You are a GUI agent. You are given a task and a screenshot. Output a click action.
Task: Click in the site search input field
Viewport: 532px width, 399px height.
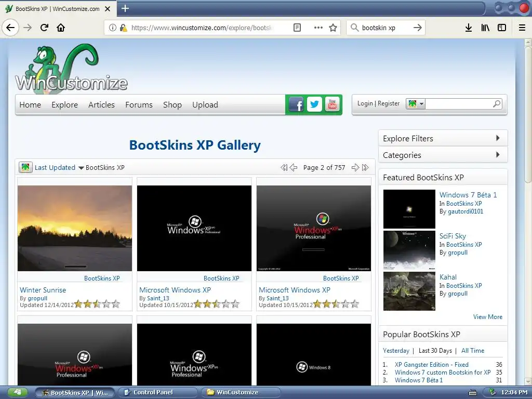point(458,104)
